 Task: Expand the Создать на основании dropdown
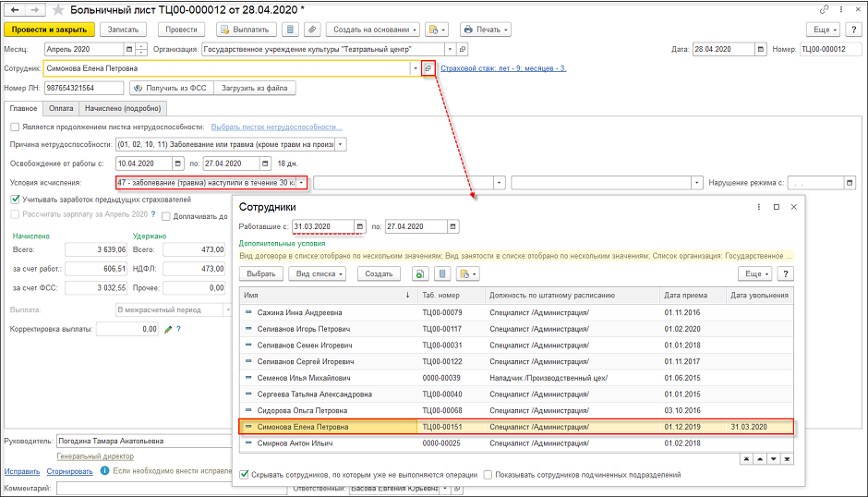pos(372,30)
